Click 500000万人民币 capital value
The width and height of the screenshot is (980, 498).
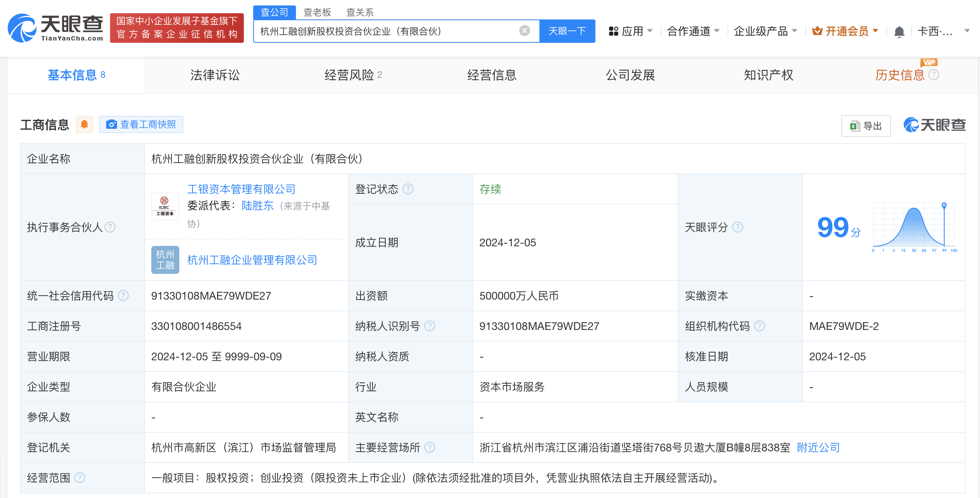pos(519,296)
